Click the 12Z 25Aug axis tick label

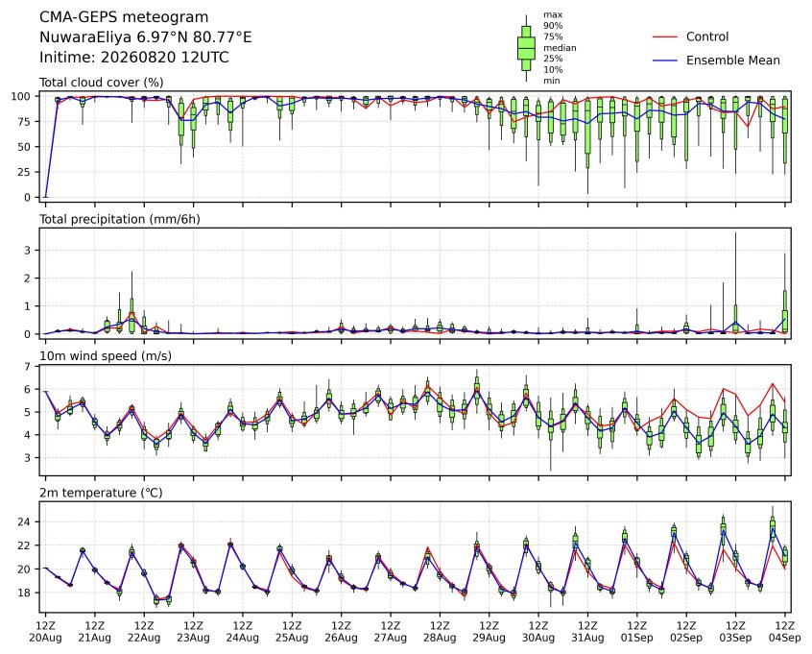292,632
